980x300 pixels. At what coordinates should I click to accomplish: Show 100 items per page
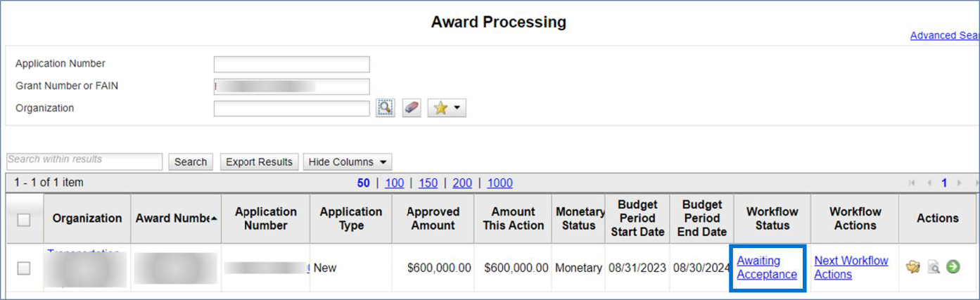[x=394, y=183]
